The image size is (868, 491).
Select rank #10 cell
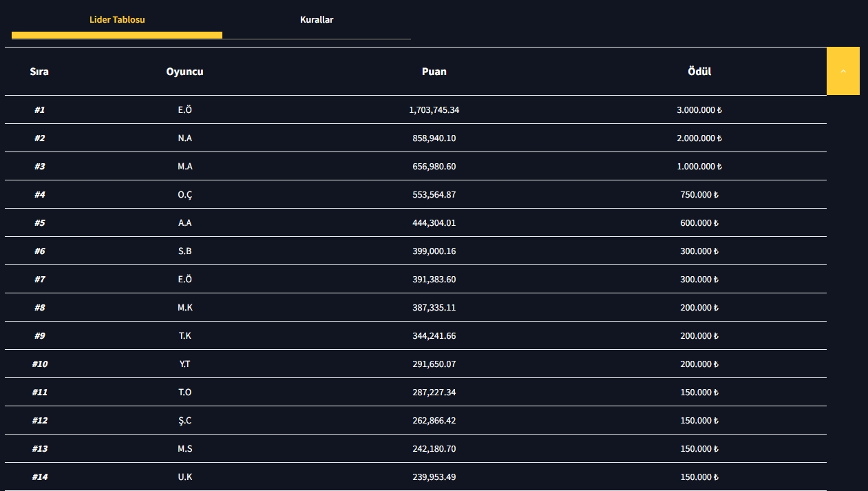39,364
